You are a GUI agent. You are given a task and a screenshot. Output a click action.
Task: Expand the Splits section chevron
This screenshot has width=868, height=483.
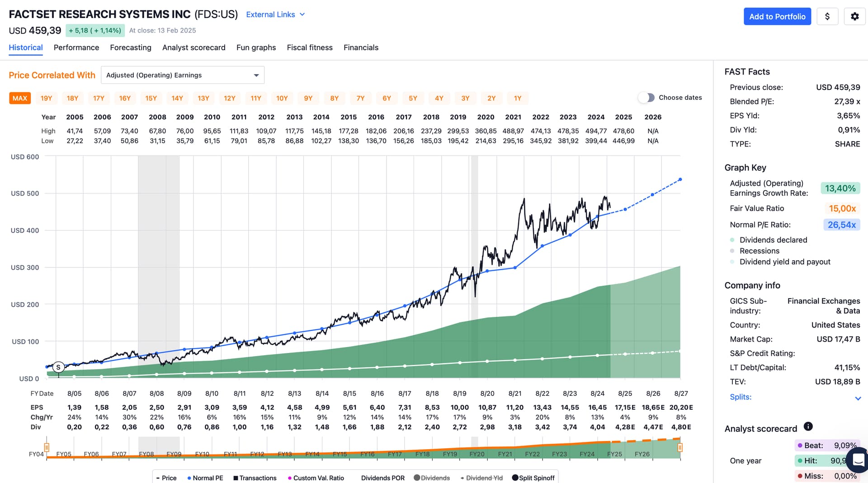pyautogui.click(x=858, y=398)
